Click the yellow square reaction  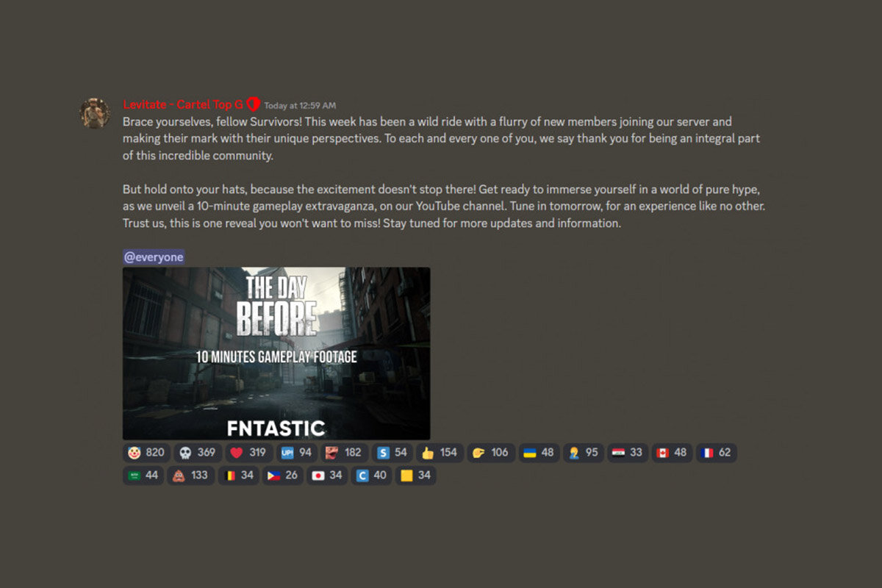[415, 476]
